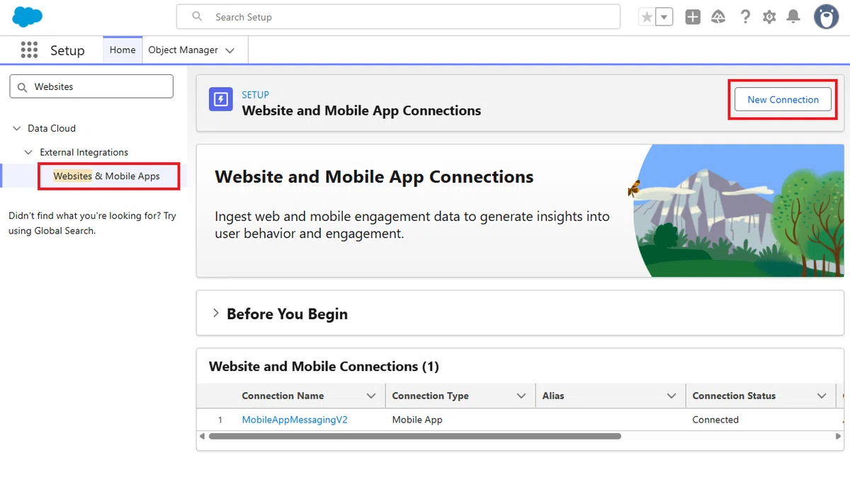Viewport: 850px width, 504px height.
Task: Click the table's horizontal scrollbar
Action: click(414, 436)
